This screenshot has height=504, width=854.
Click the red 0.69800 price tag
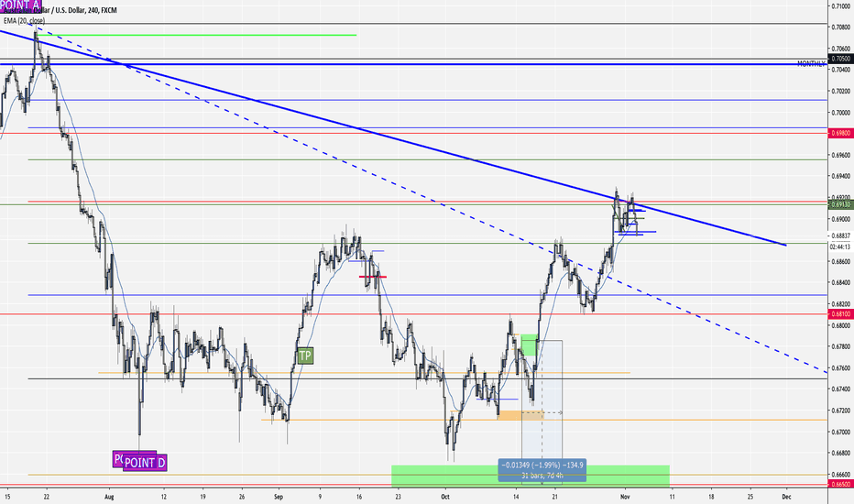tap(841, 133)
